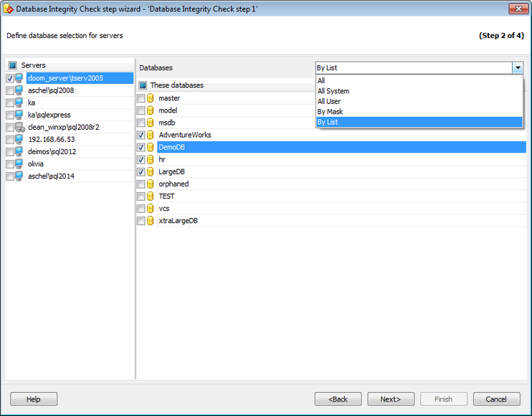Click the DemoDB database icon

(151, 147)
